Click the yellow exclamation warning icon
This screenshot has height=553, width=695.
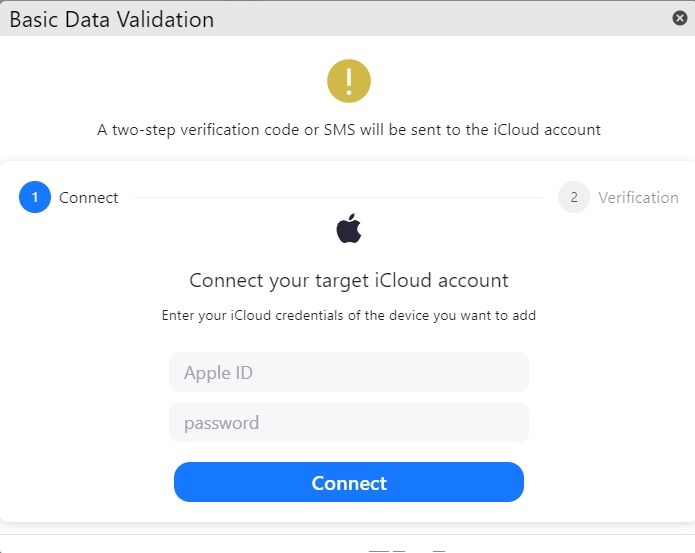[x=349, y=81]
